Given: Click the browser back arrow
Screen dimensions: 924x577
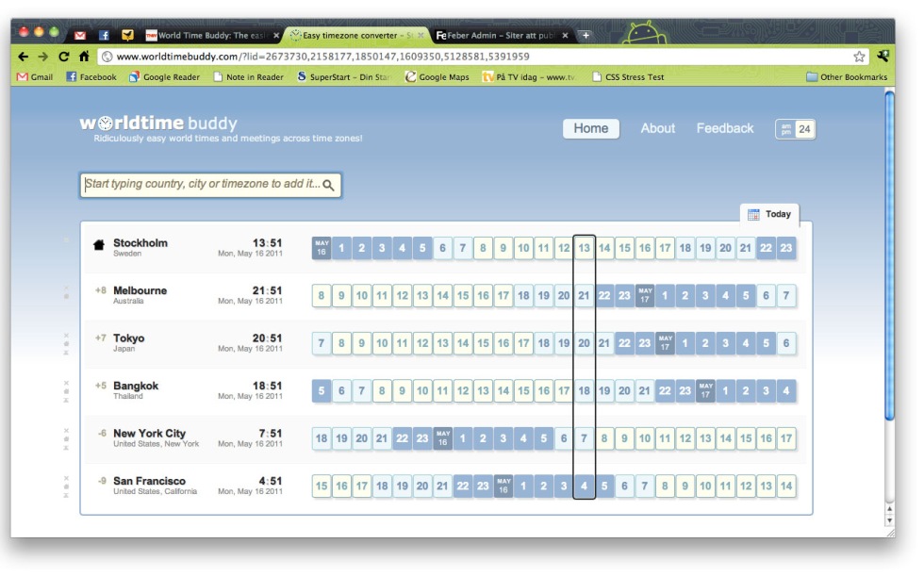Looking at the screenshot, I should (x=24, y=57).
